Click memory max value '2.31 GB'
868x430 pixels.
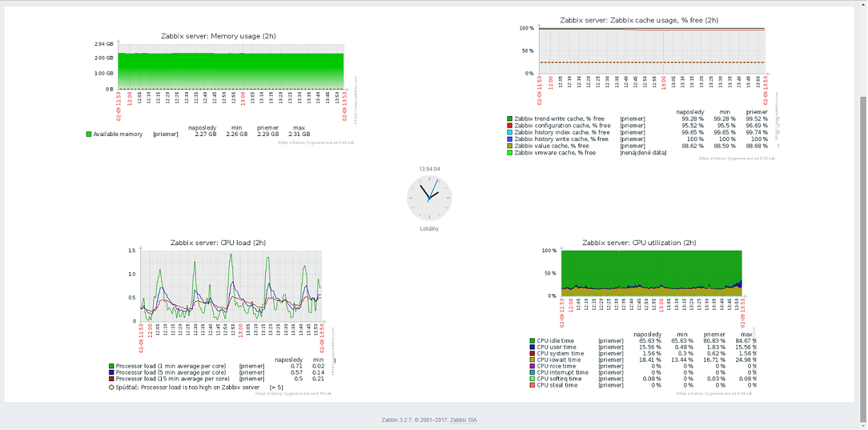click(x=299, y=134)
